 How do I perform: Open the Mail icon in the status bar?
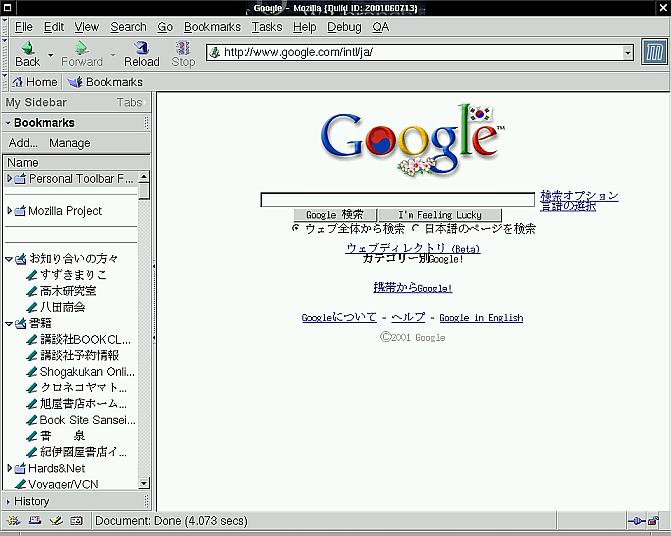point(35,521)
